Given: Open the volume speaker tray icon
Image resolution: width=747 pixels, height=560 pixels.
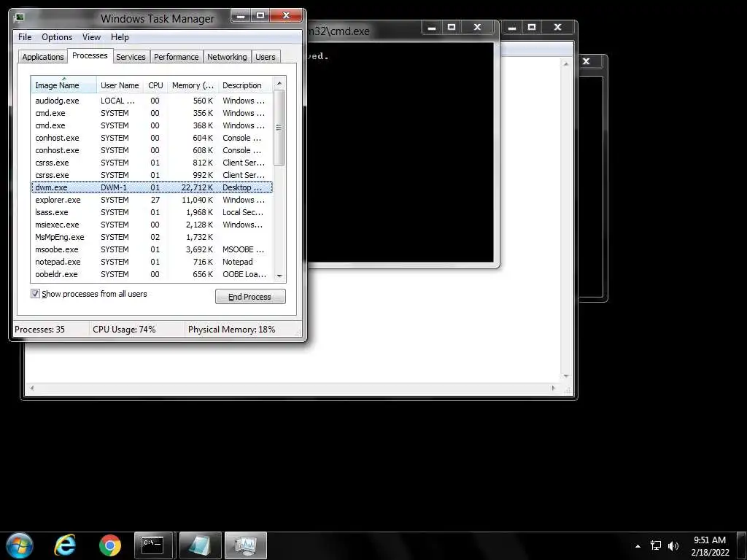Looking at the screenshot, I should (x=673, y=545).
